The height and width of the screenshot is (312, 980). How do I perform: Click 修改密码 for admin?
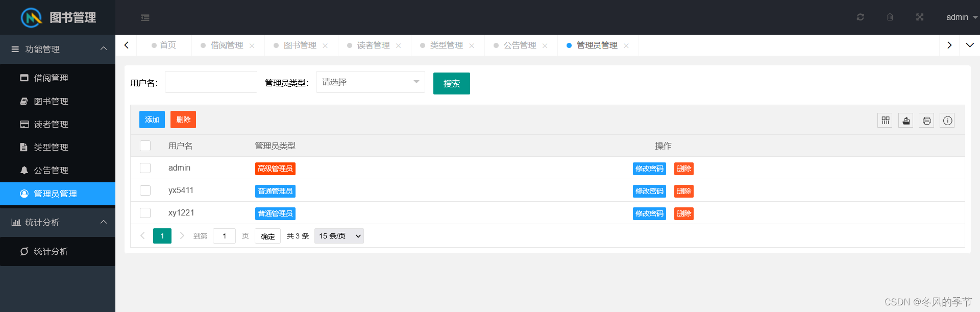tap(649, 169)
